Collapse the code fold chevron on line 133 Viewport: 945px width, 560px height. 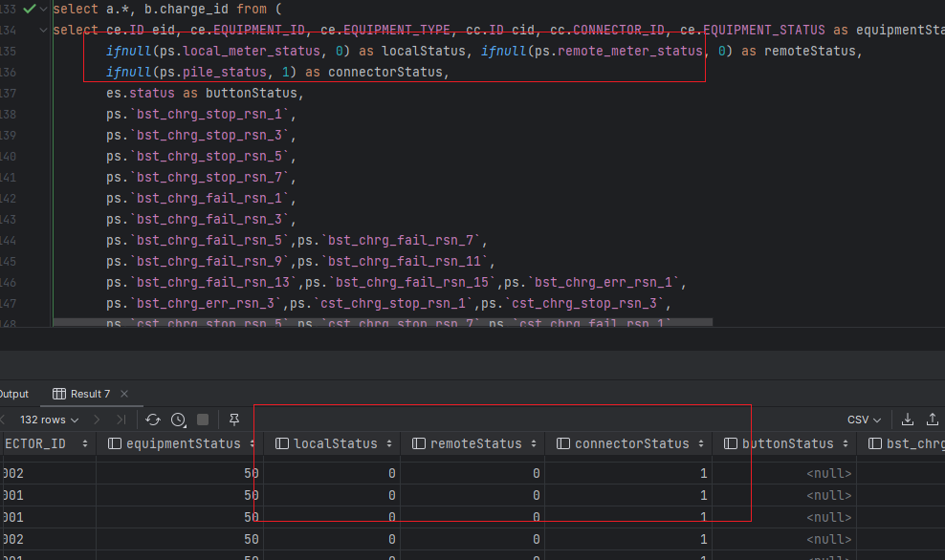pos(43,9)
